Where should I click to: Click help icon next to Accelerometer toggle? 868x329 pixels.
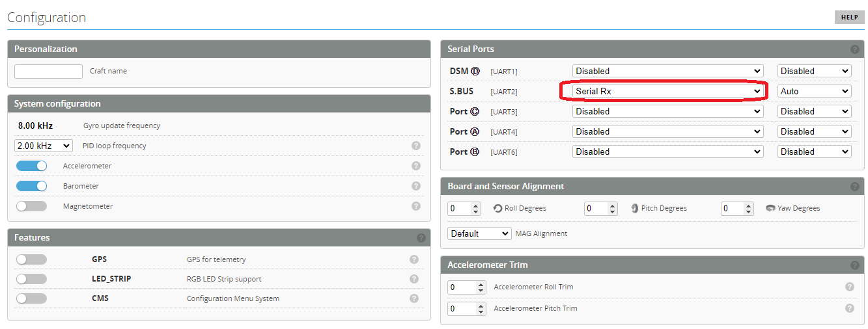pyautogui.click(x=416, y=166)
